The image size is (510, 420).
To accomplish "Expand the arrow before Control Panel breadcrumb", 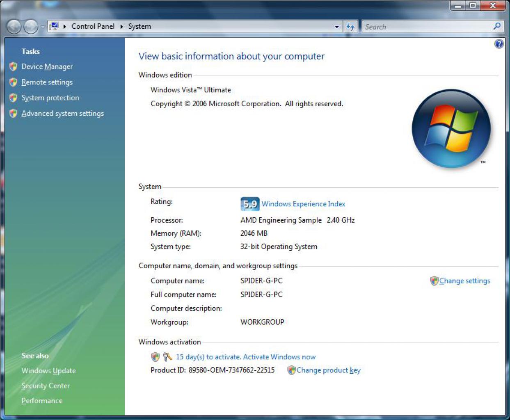I will pyautogui.click(x=65, y=27).
